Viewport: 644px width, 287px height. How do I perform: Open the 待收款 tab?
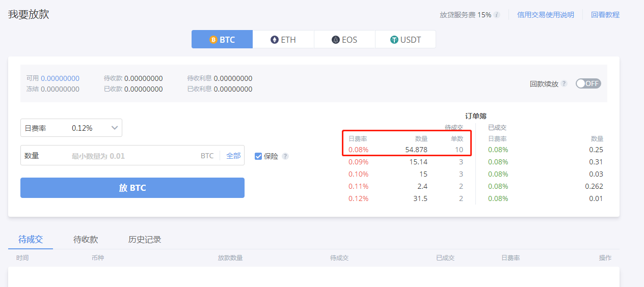pyautogui.click(x=86, y=239)
